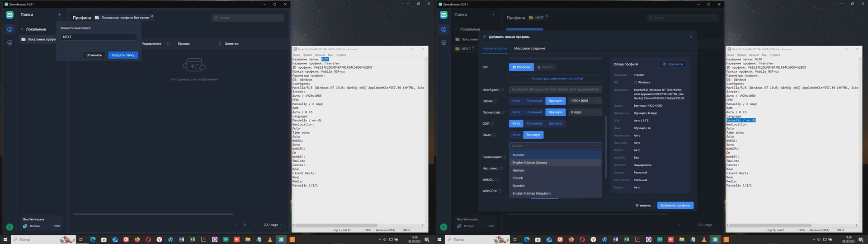Open Формат menu in the left Notepad window
868x244 pixels.
pyautogui.click(x=320, y=55)
